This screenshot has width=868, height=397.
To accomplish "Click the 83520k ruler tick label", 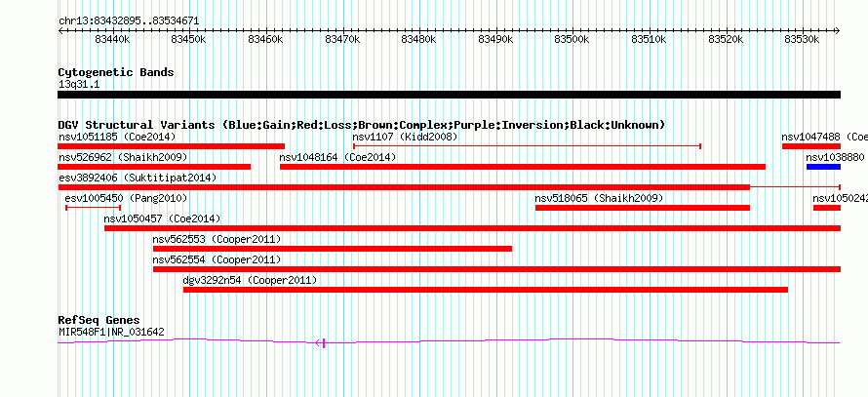I will (727, 39).
